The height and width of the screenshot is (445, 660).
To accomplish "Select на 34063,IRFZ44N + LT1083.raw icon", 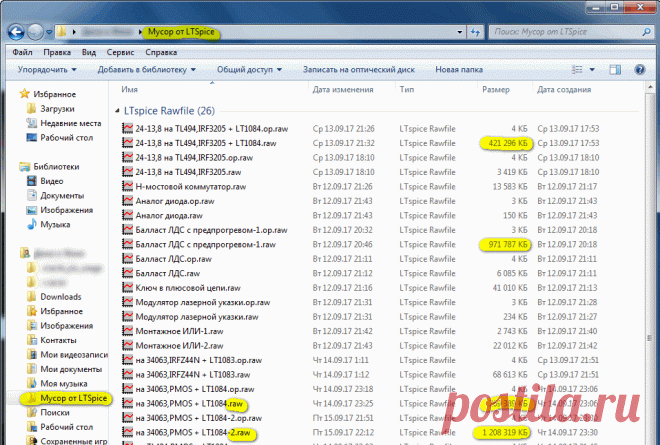I will (128, 374).
